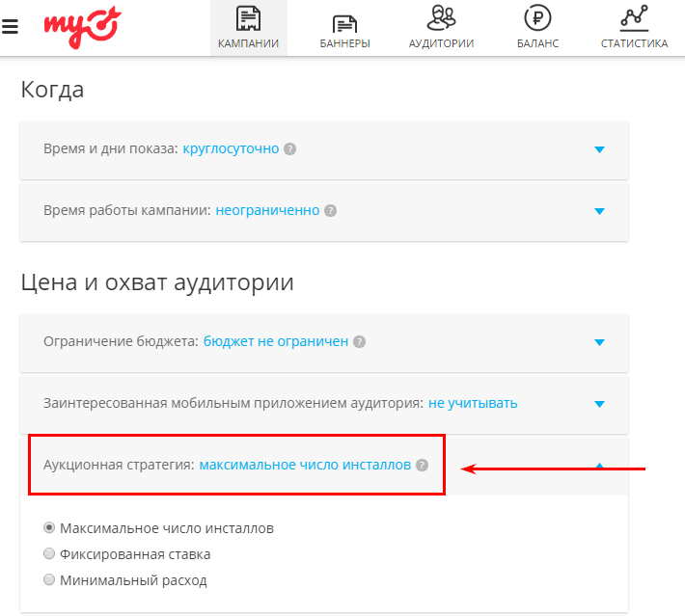The width and height of the screenshot is (685, 616).
Task: Click help icon next to круглосуточно
Action: pyautogui.click(x=289, y=149)
